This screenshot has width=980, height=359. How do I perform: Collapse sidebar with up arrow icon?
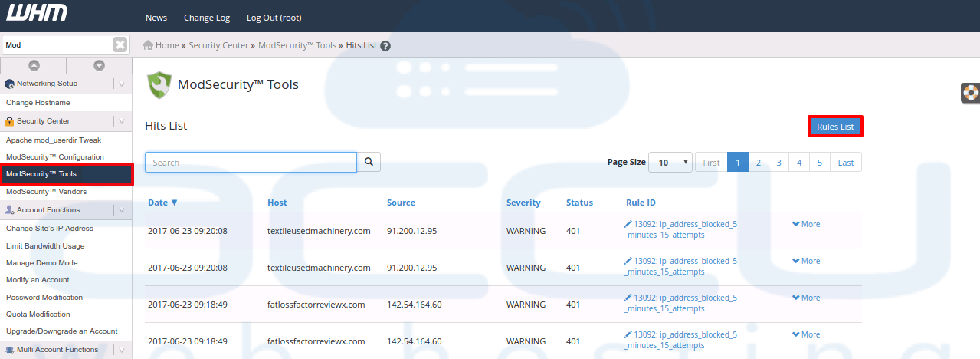pos(34,66)
